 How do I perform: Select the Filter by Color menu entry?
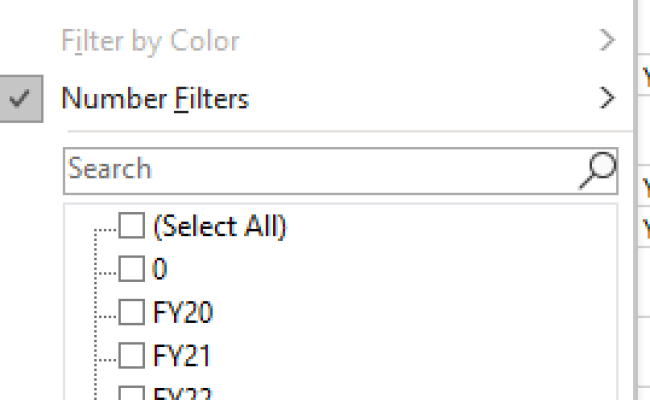point(316,40)
